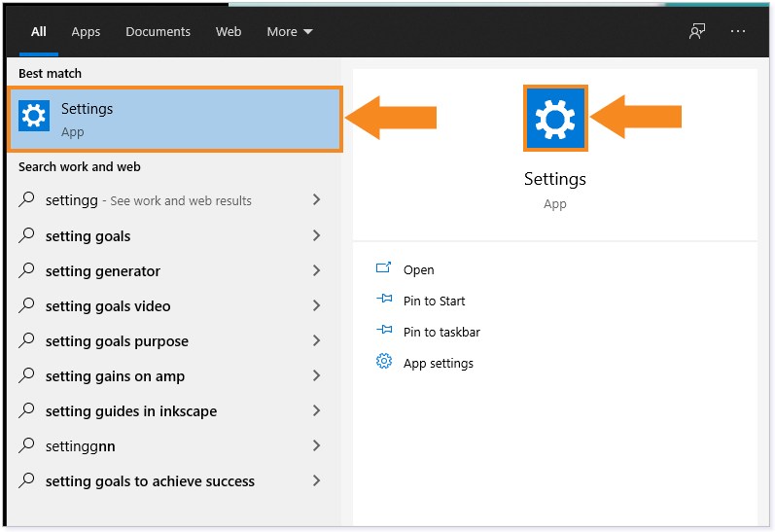
Task: Click the feedback person icon in header
Action: point(697,32)
